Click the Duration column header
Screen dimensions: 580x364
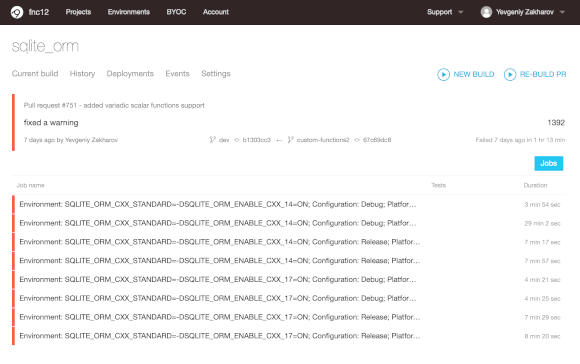pyautogui.click(x=535, y=185)
